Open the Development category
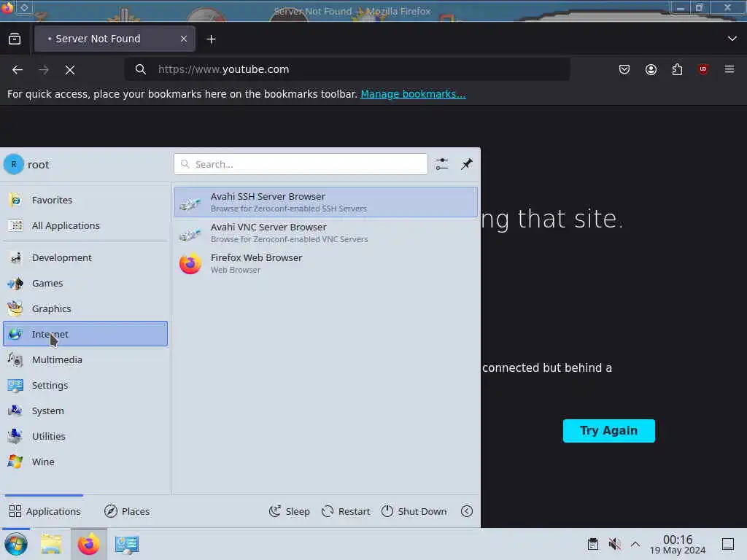The image size is (747, 560). [85, 257]
